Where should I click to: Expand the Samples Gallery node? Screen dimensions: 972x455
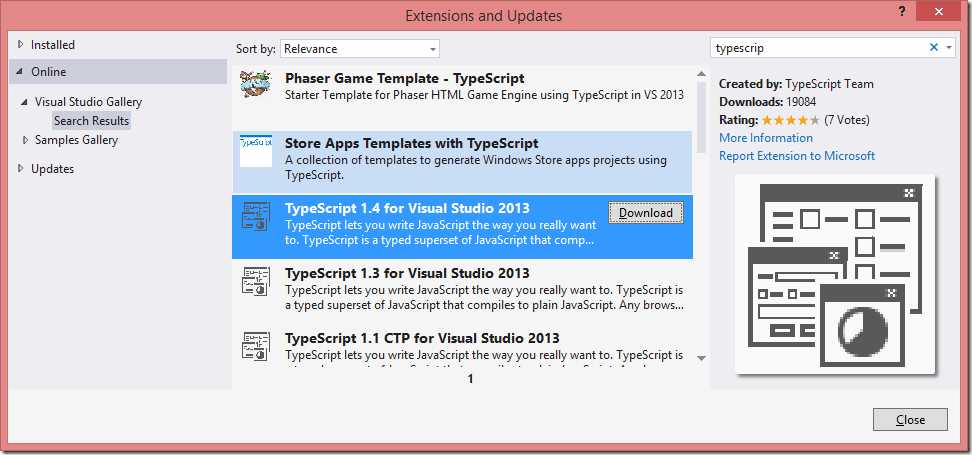[x=25, y=140]
